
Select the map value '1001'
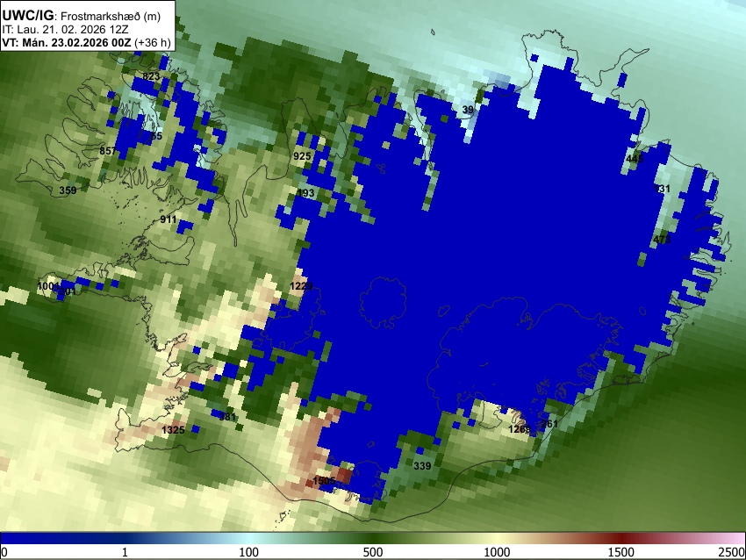pyautogui.click(x=48, y=286)
